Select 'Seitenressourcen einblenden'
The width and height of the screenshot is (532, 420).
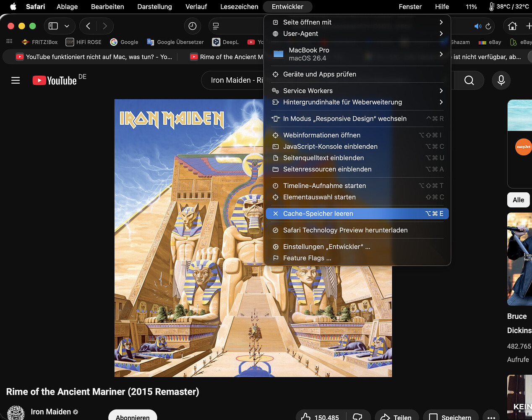coord(357,169)
